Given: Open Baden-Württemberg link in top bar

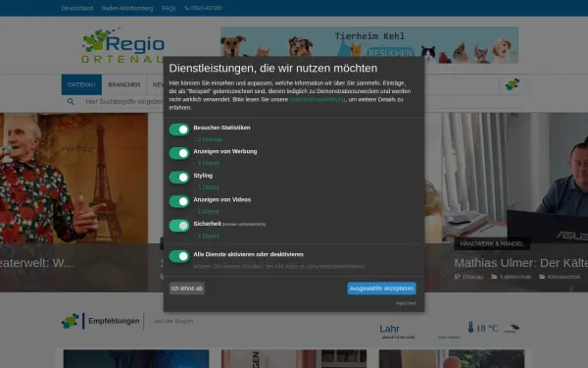Looking at the screenshot, I should pyautogui.click(x=127, y=8).
